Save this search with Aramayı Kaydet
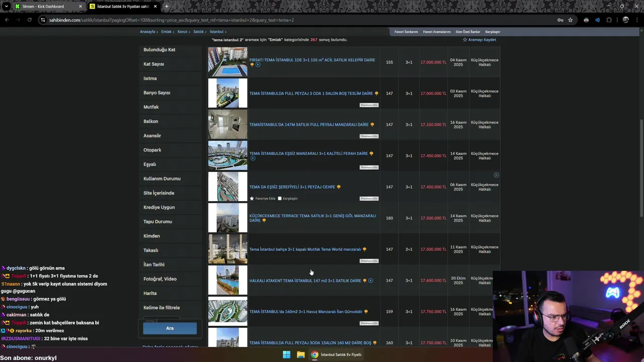 pos(479,40)
